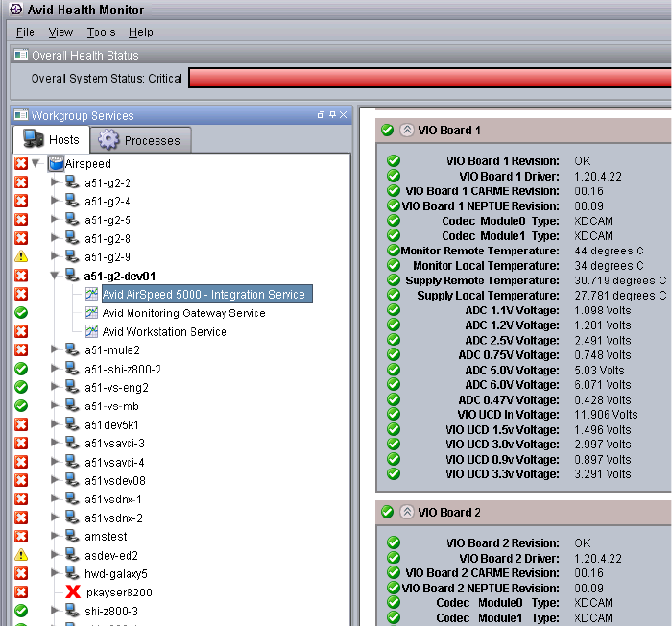
Task: Select the pkayser8200 host
Action: point(119,592)
